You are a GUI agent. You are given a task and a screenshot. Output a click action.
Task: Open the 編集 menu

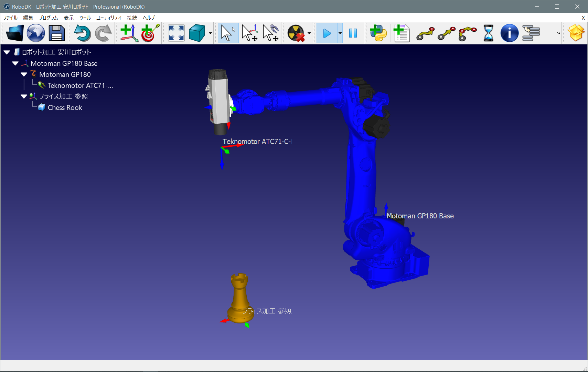28,18
